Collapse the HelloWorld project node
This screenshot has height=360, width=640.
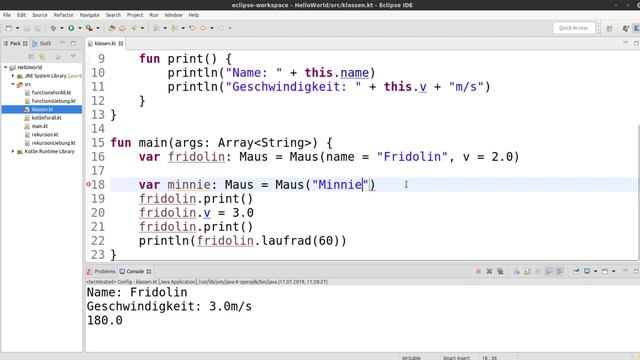[6, 67]
